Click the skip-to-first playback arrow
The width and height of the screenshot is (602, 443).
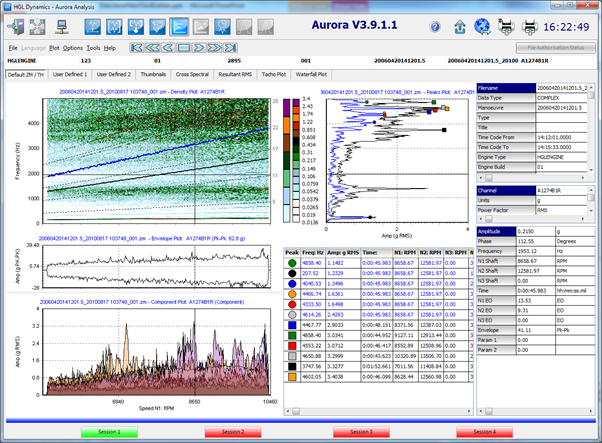138,47
